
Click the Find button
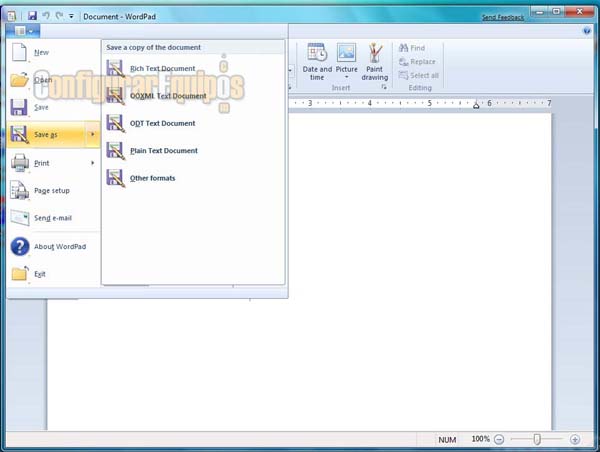(412, 48)
